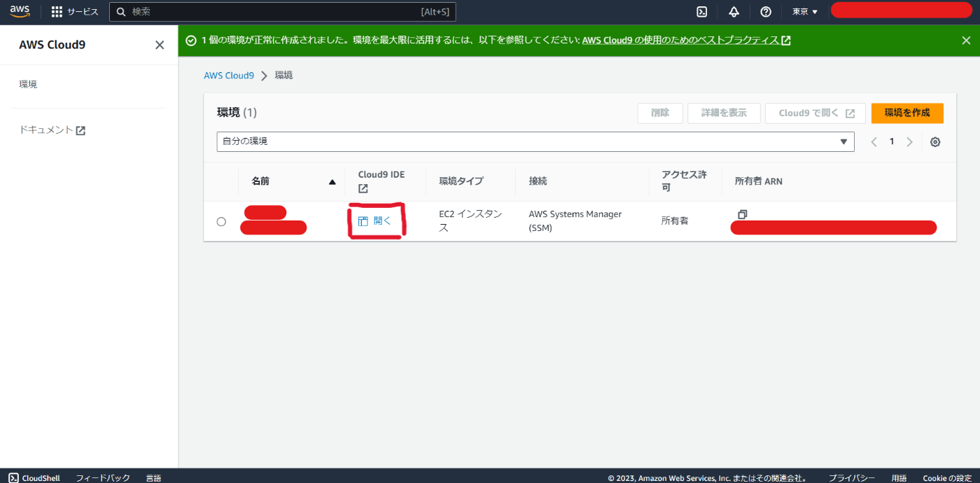The image size is (980, 483).
Task: Open Cookie の設定 footer link
Action: click(947, 477)
